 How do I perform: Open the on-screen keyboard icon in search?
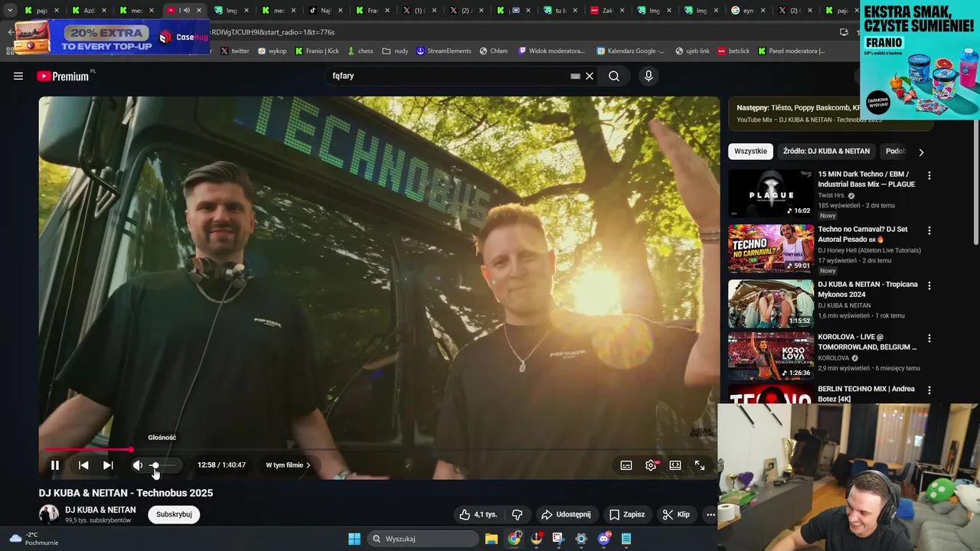point(575,76)
